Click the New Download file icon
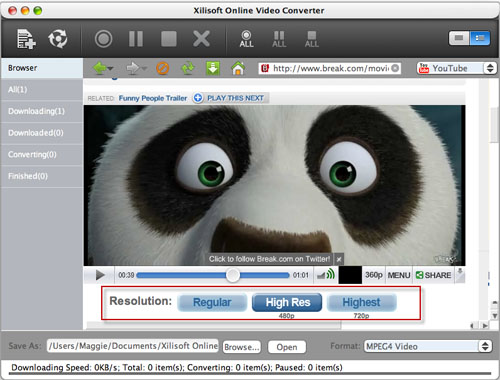500x380 pixels. click(26, 39)
